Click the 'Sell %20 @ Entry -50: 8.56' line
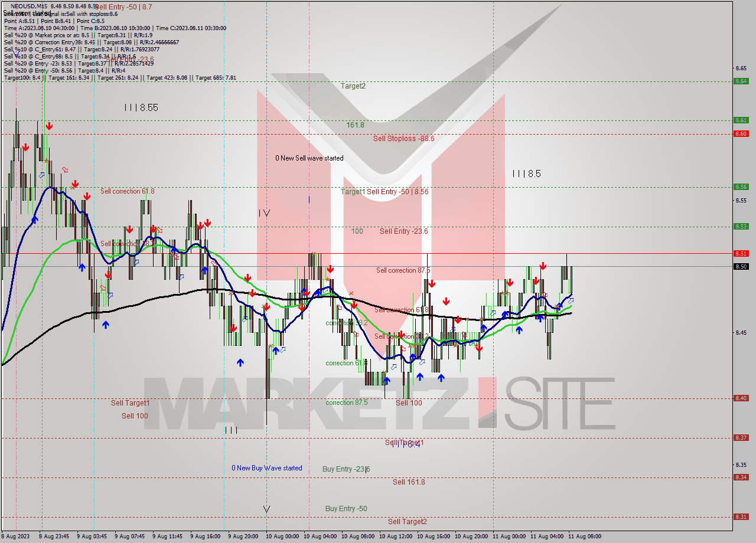The image size is (756, 543). tap(64, 70)
